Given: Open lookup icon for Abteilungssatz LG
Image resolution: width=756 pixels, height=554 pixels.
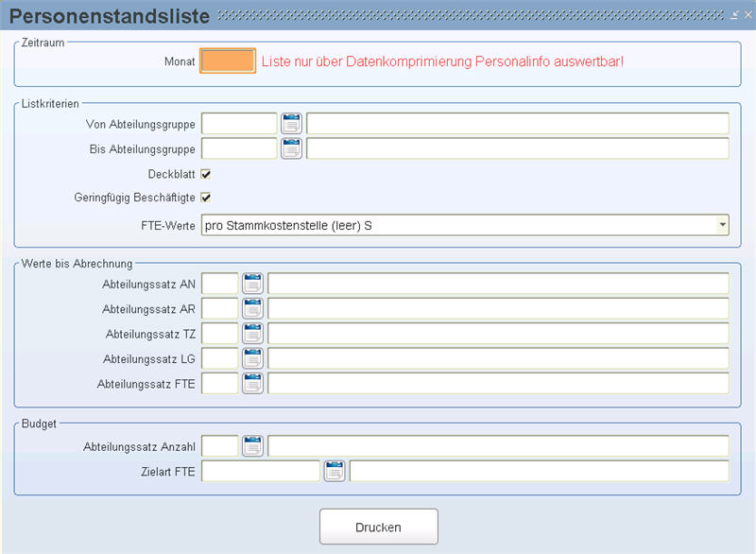Looking at the screenshot, I should (252, 358).
